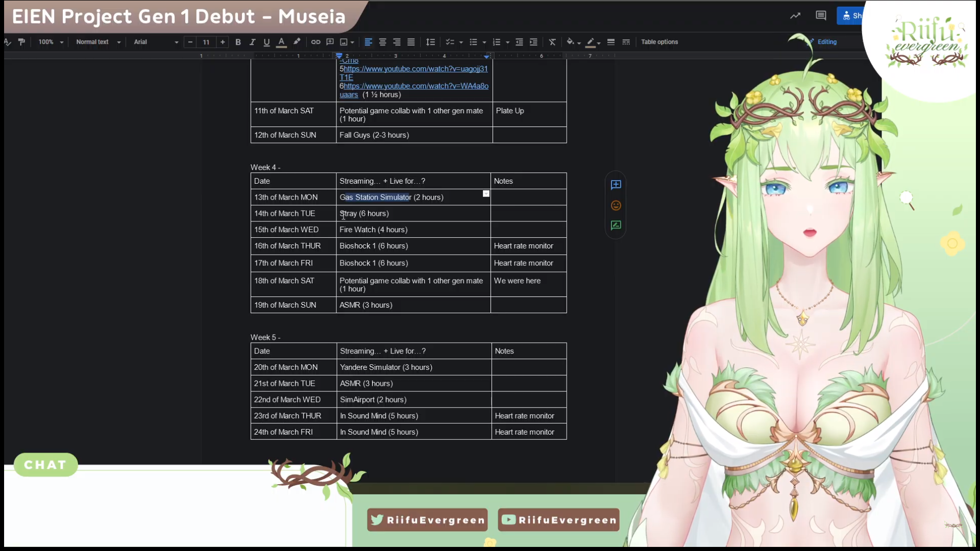Toggle bold formatting

click(x=238, y=42)
